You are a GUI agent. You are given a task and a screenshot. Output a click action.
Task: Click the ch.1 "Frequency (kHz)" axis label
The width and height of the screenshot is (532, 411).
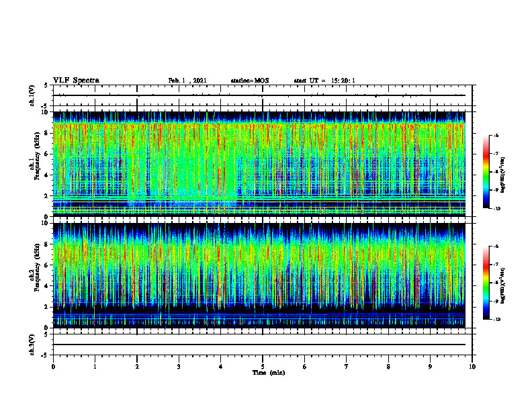point(37,155)
